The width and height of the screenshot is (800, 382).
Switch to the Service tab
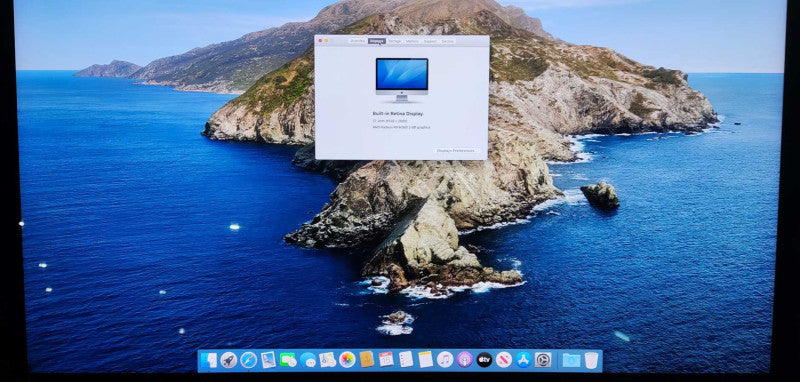(x=447, y=41)
